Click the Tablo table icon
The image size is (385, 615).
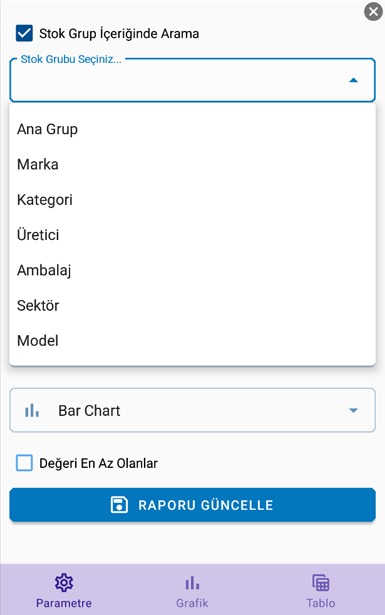[x=321, y=582]
